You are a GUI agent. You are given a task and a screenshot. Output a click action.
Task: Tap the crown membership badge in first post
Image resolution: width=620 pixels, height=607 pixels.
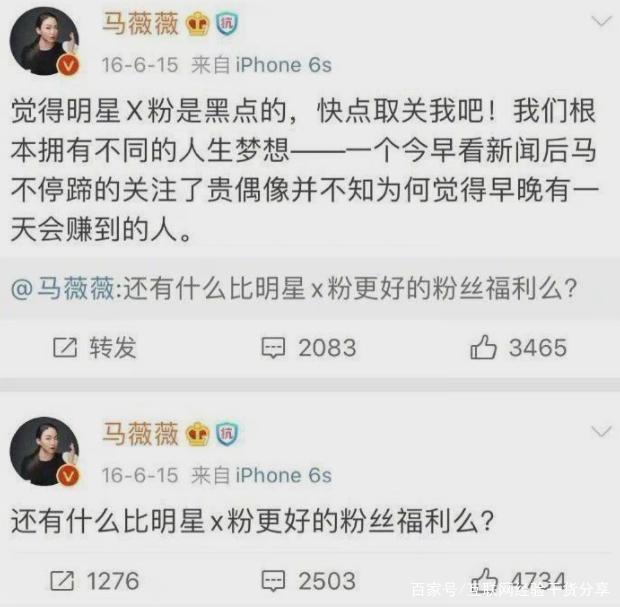point(198,24)
